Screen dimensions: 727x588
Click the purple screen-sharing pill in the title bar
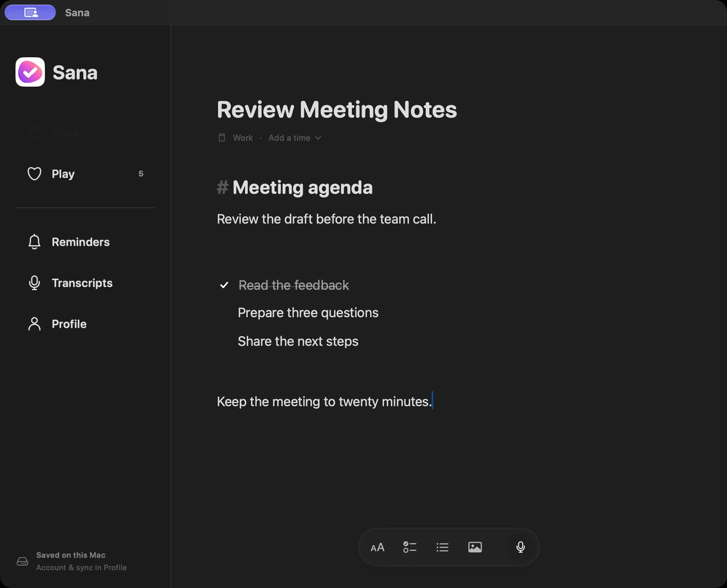coord(30,12)
